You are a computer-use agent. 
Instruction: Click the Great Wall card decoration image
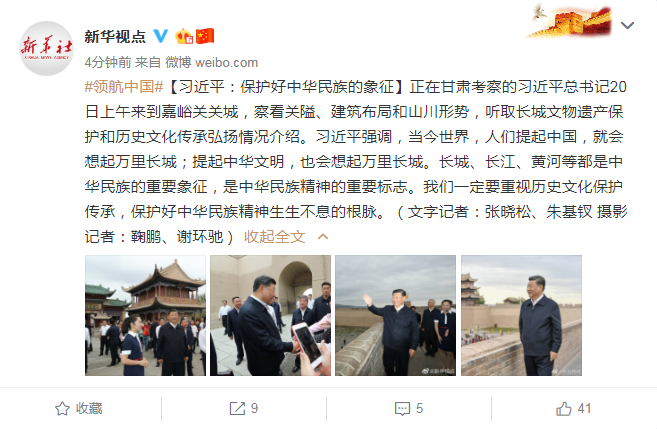point(569,21)
